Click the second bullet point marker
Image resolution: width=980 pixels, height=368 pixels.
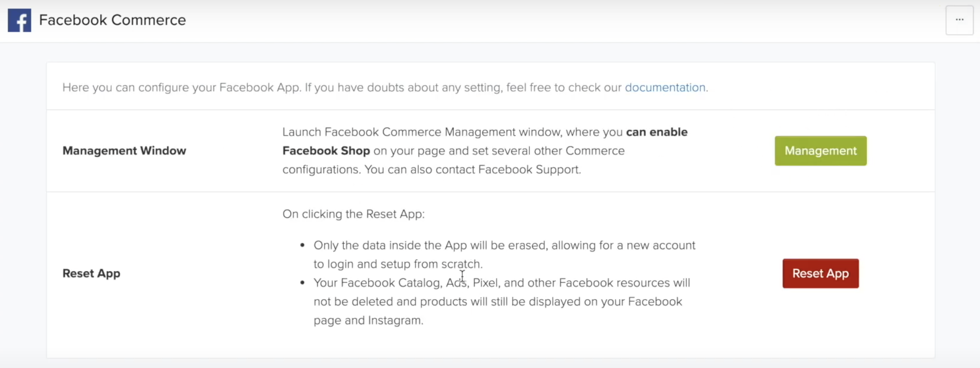coord(302,283)
